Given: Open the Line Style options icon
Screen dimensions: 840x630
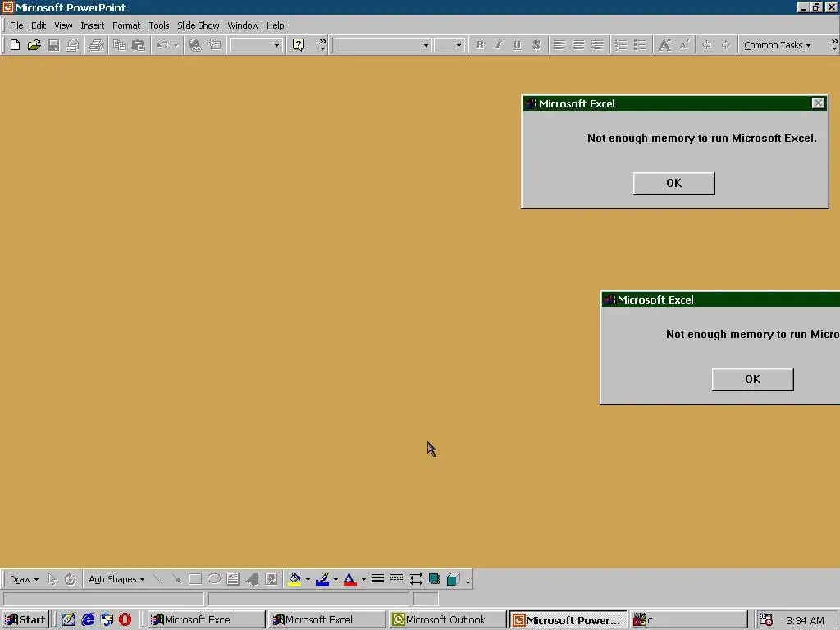Looking at the screenshot, I should tap(377, 579).
